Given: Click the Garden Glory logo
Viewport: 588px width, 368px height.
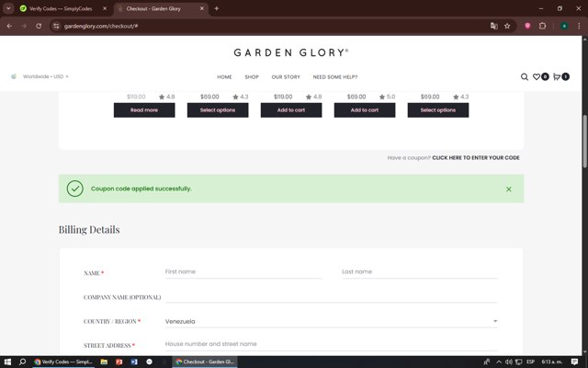Looking at the screenshot, I should tap(291, 52).
